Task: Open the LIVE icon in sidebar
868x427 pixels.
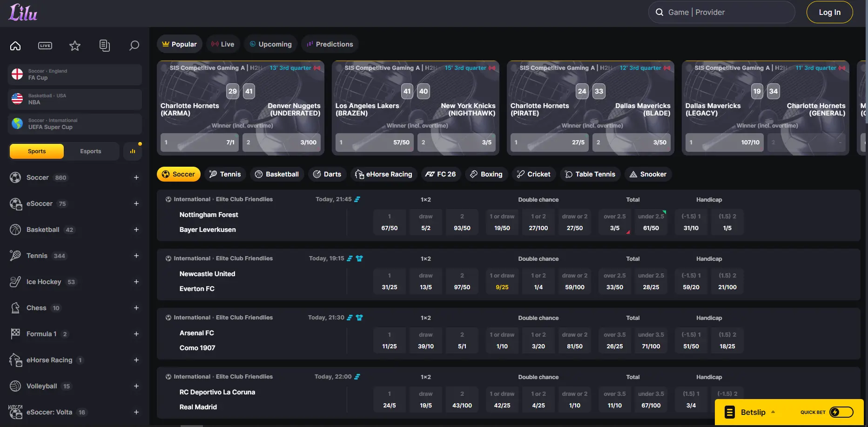Action: click(x=45, y=46)
